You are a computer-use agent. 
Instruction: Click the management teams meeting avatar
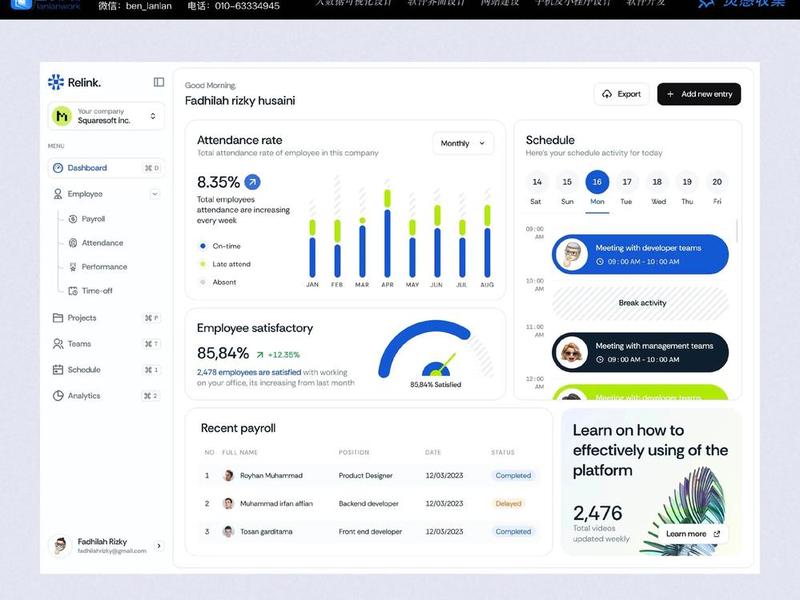571,352
